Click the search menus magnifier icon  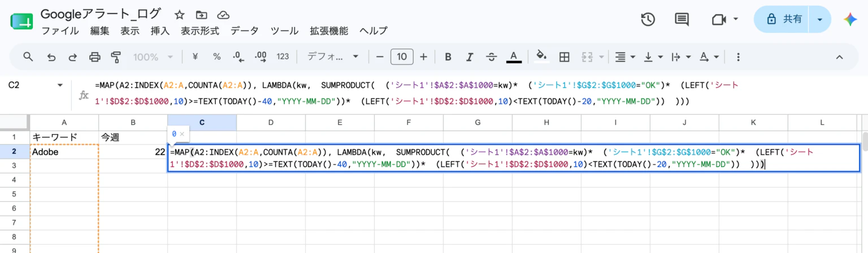pos(28,56)
